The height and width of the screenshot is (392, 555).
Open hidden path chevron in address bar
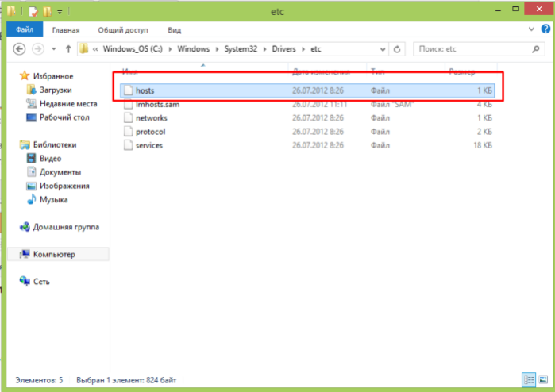pos(95,49)
